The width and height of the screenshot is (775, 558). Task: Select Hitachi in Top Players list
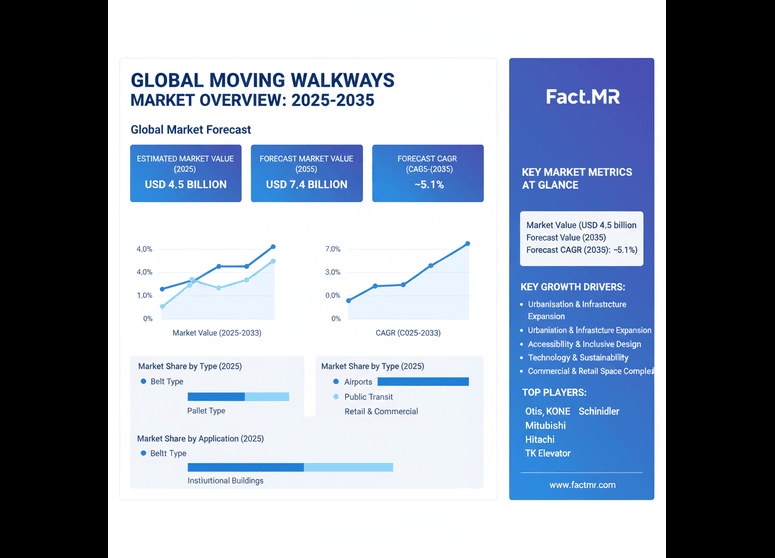tap(540, 439)
